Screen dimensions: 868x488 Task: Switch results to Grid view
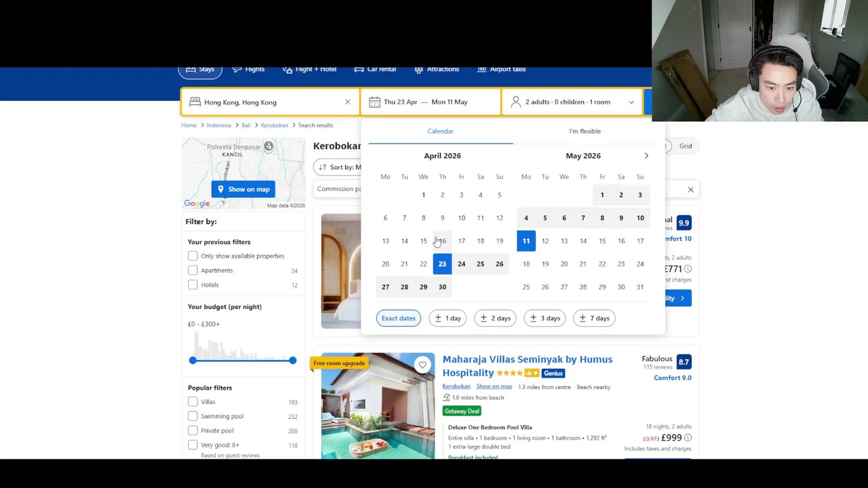coord(685,146)
